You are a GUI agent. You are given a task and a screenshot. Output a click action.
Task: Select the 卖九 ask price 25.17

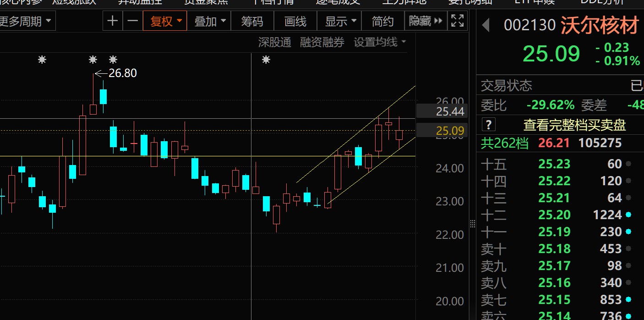(554, 265)
